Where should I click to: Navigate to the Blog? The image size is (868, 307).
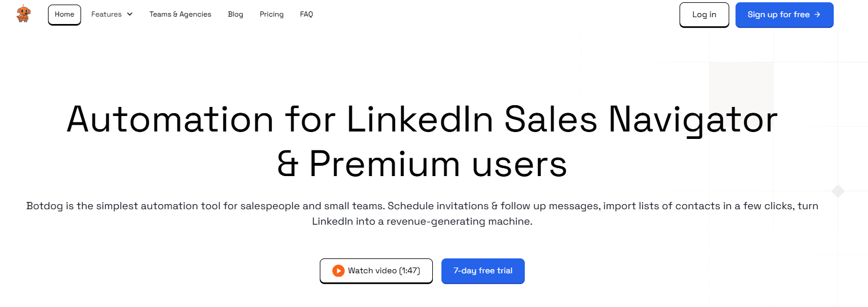coord(235,14)
